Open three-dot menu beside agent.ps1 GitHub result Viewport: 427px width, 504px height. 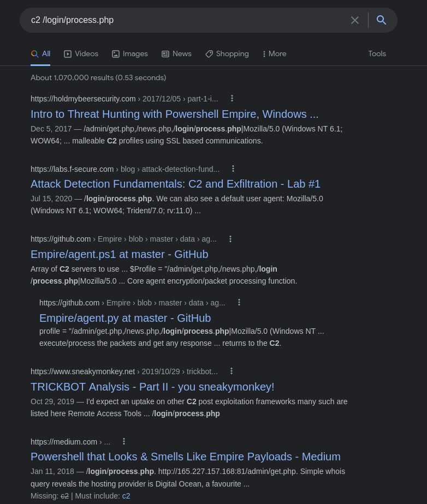pyautogui.click(x=230, y=239)
